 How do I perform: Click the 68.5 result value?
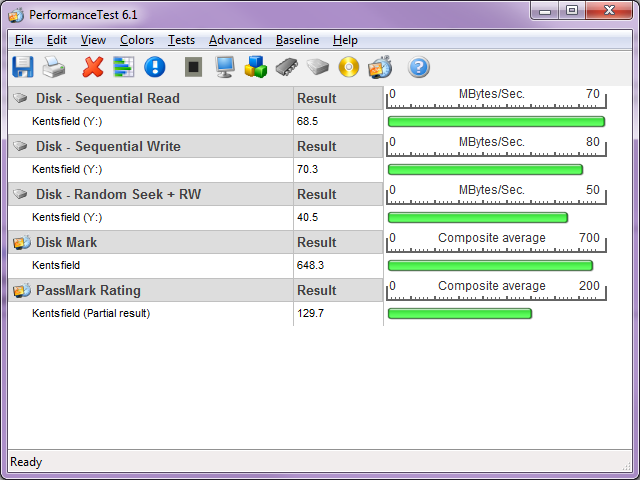307,121
